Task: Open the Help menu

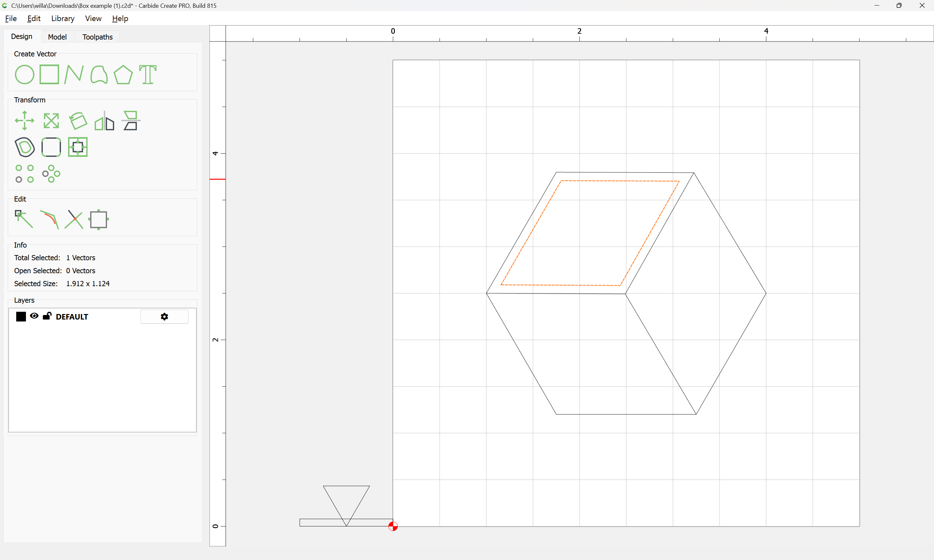Action: [120, 18]
